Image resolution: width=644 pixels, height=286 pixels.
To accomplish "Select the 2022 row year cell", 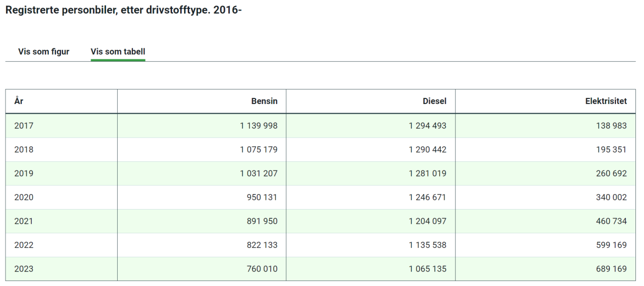I will (24, 245).
